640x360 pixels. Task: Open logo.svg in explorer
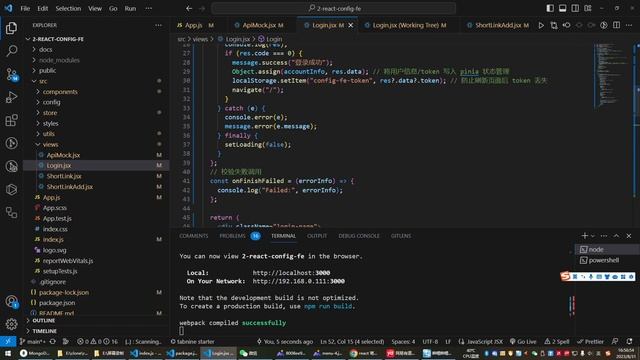click(54, 250)
